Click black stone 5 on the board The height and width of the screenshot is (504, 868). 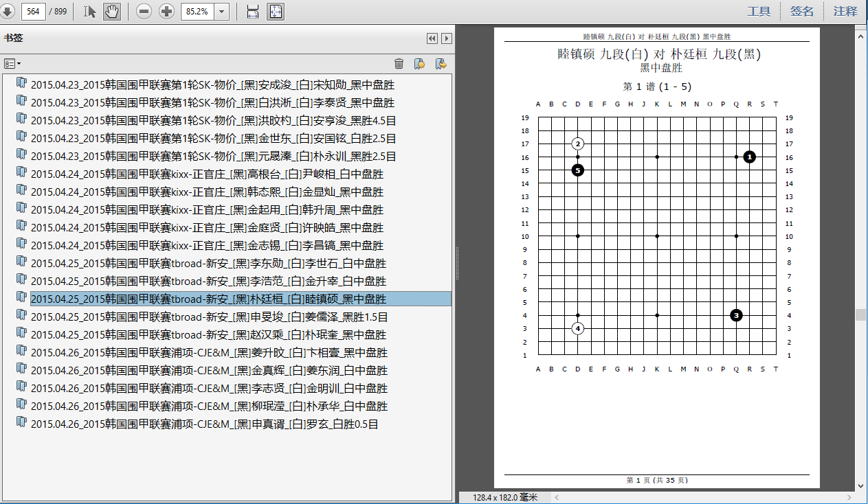click(578, 170)
